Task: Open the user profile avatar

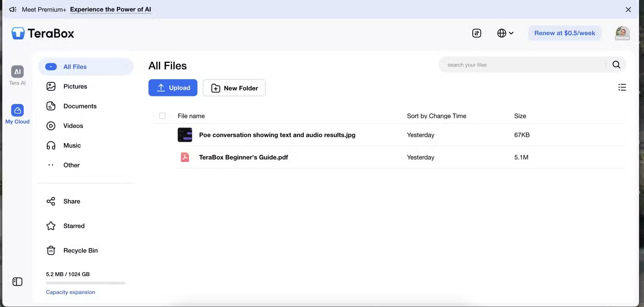Action: pyautogui.click(x=622, y=33)
